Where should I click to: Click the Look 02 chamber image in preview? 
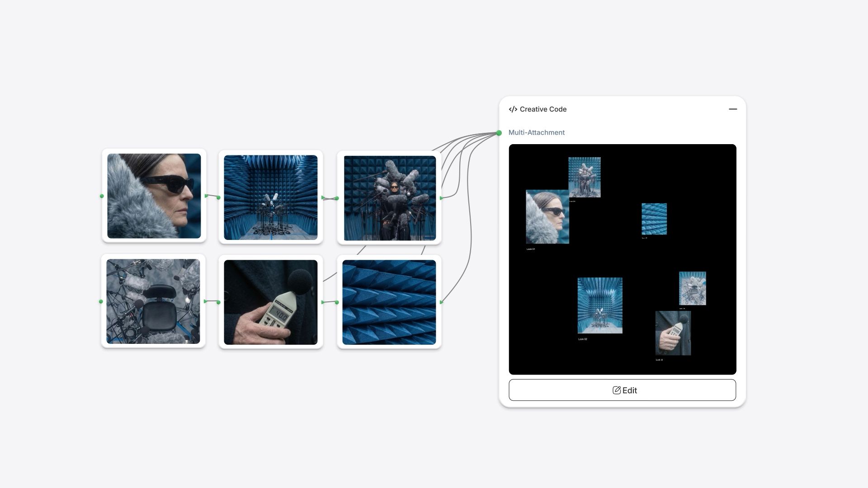coord(600,305)
